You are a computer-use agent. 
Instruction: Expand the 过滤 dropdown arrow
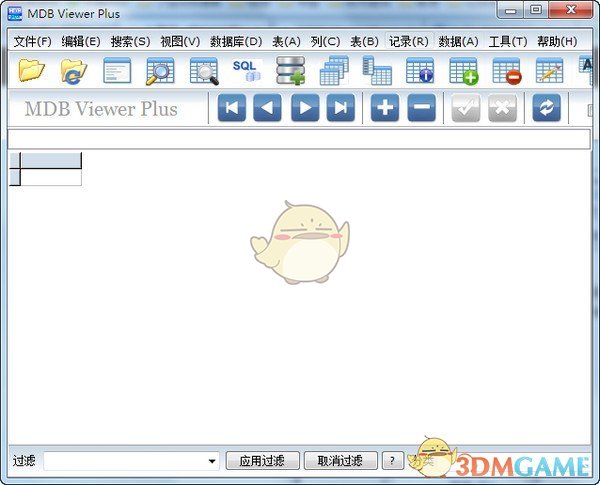point(212,461)
